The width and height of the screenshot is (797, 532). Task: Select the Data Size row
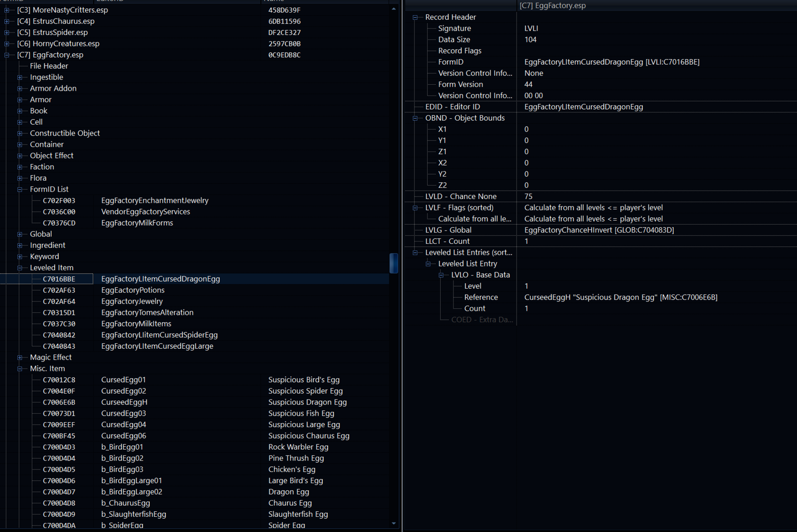[x=600, y=40]
